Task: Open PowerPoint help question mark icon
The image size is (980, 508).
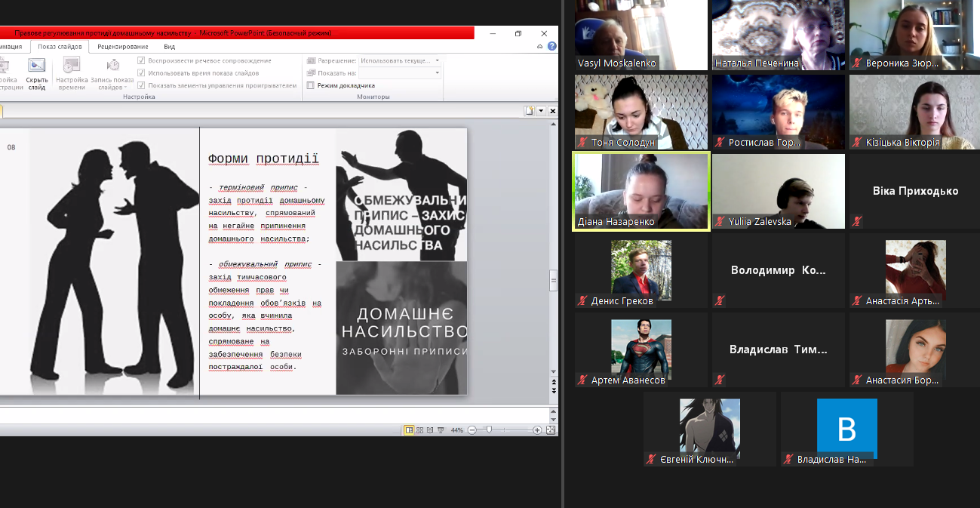Action: pyautogui.click(x=551, y=46)
